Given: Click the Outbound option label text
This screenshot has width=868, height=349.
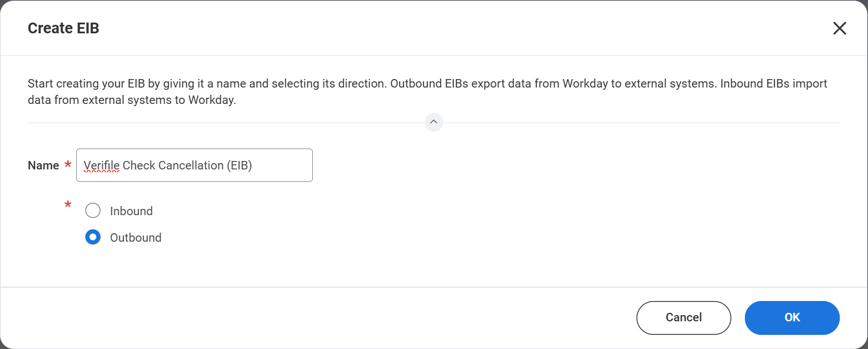Looking at the screenshot, I should click(x=136, y=237).
